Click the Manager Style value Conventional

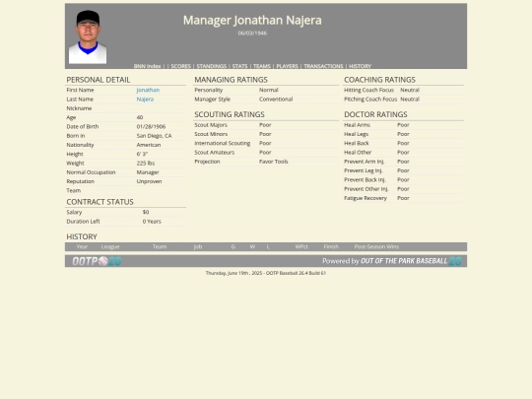coord(276,100)
